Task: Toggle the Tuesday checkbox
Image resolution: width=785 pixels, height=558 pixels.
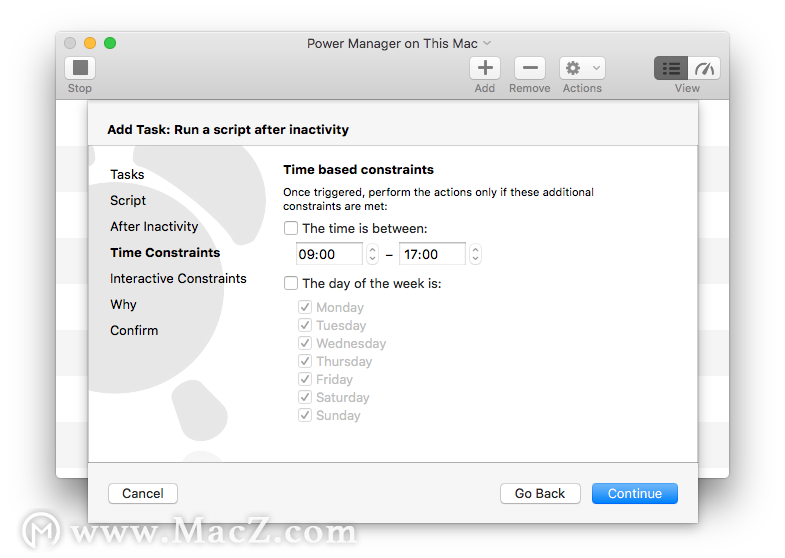Action: tap(305, 325)
